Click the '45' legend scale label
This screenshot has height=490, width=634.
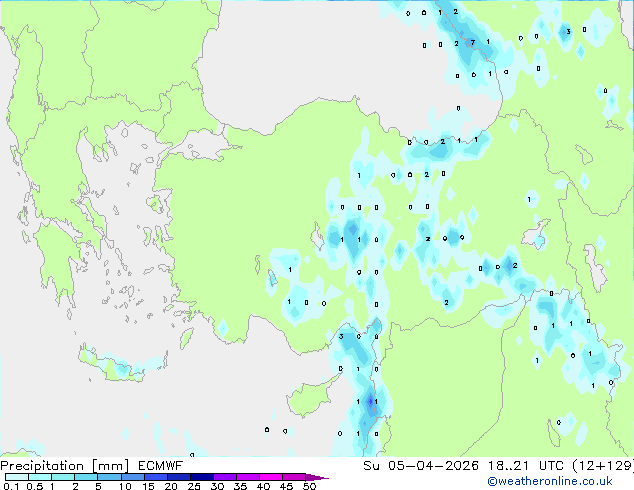[286, 486]
